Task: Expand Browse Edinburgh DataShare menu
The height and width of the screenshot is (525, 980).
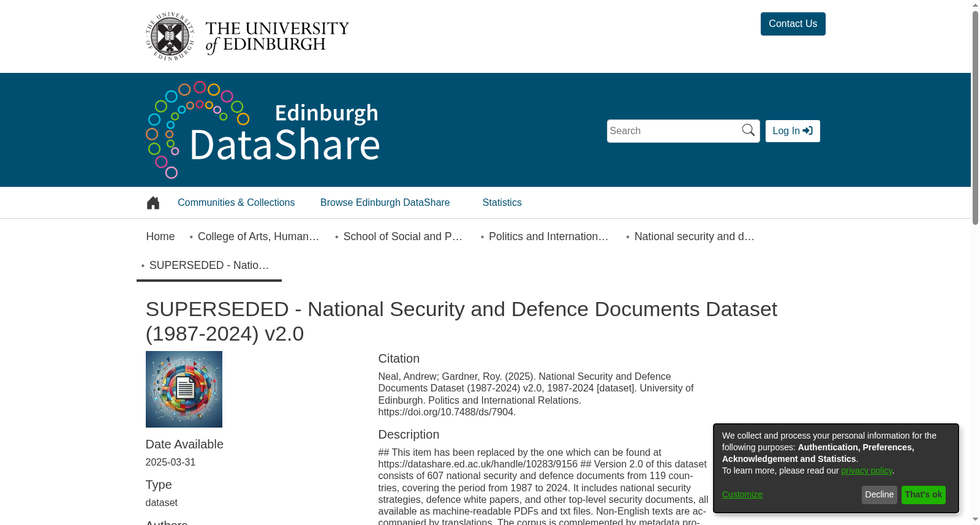Action: (x=385, y=203)
